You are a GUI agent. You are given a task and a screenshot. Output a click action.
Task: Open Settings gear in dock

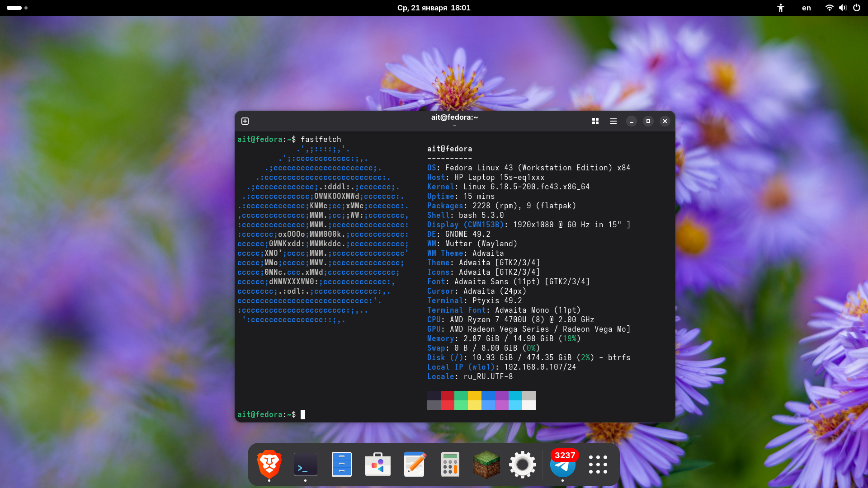(523, 464)
